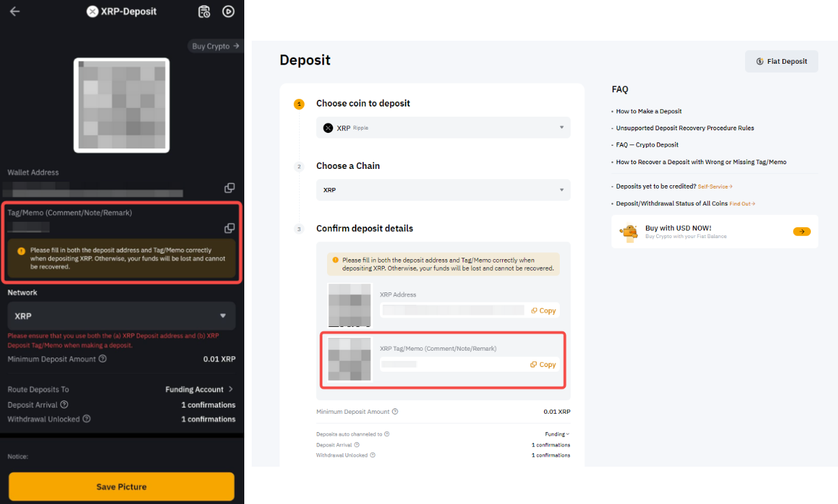Image resolution: width=838 pixels, height=504 pixels.
Task: Click info icon next to Deposit Arrival on mobile
Action: point(64,405)
